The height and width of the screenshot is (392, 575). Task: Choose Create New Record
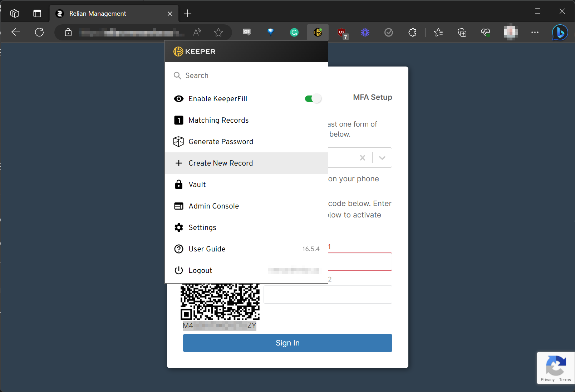(x=246, y=163)
